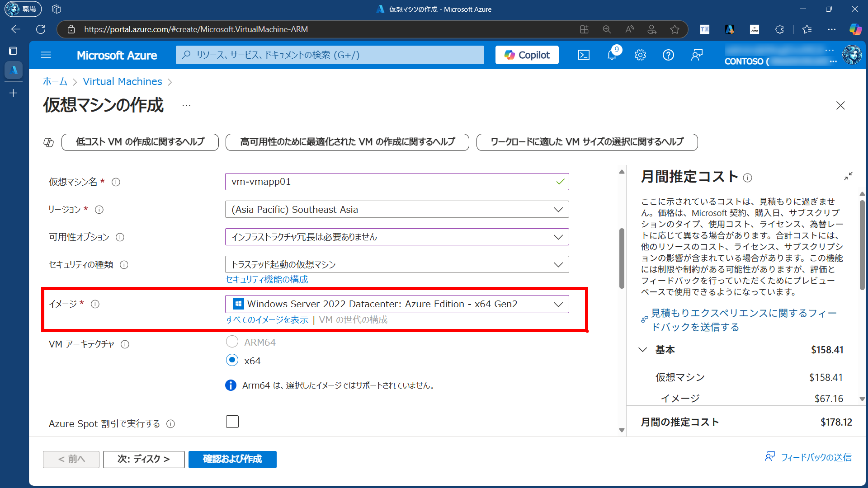
Task: Click the Microsoft Azure logo text
Action: 117,55
